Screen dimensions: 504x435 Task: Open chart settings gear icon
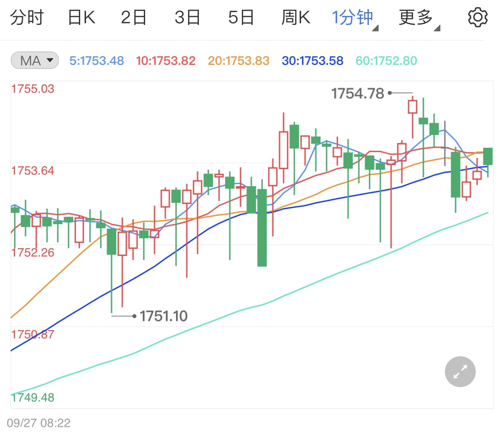coord(477,17)
